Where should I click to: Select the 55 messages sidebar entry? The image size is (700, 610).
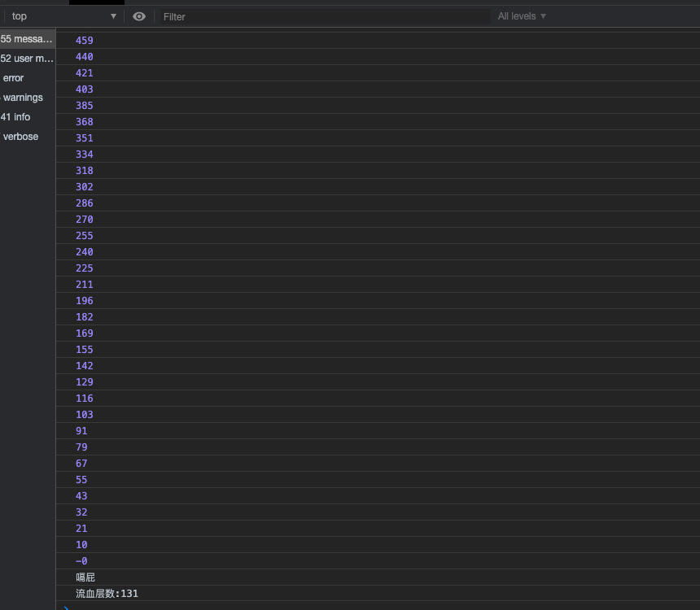point(28,39)
